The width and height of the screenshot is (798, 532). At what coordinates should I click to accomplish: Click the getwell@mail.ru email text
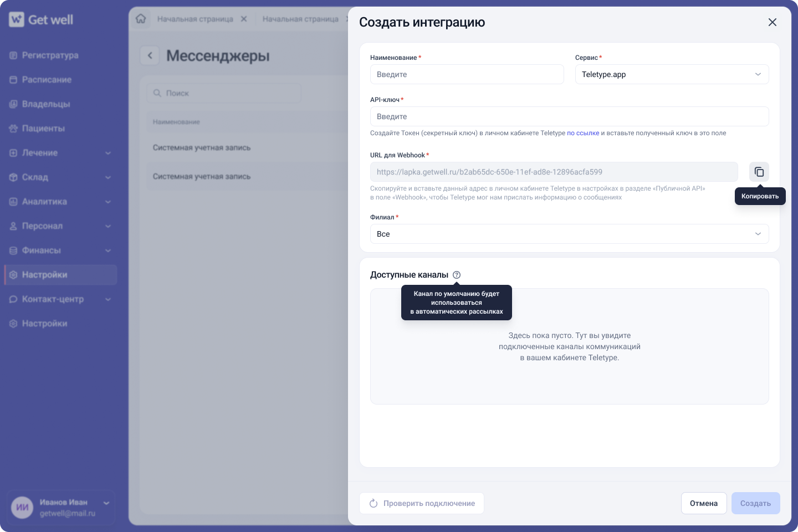pos(68,514)
